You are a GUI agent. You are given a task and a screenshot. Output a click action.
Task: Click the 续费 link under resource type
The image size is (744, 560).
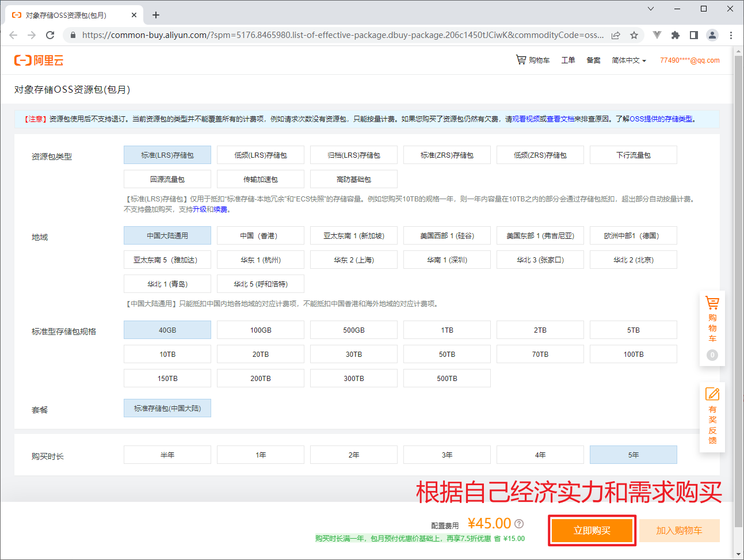(x=220, y=209)
